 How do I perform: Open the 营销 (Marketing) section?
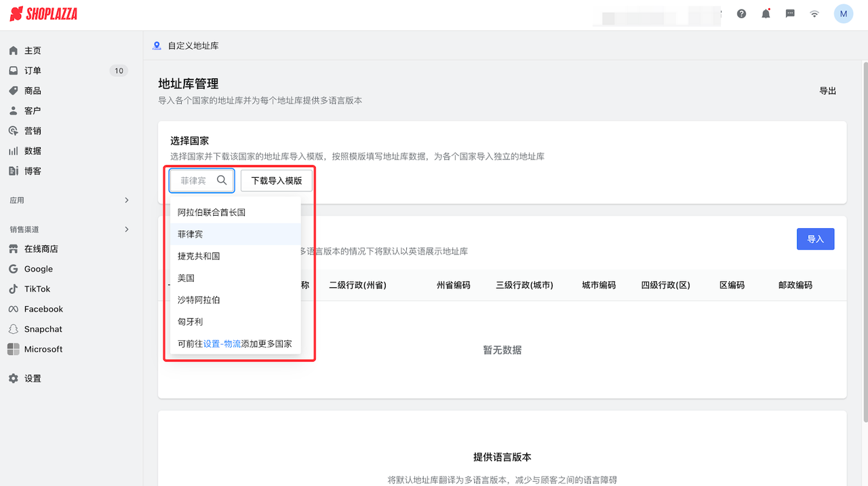31,130
